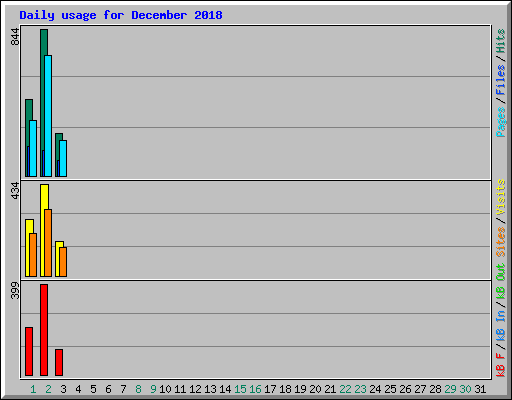
Task: Click day 15 on the x-axis
Action: (240, 389)
